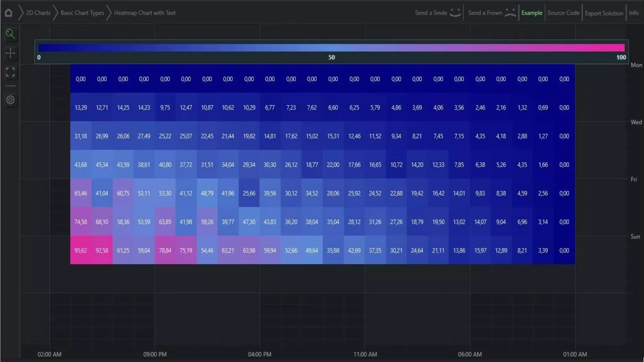Open Basic Chart Types breadcrumb
Viewport: 644px width, 362px height.
(x=82, y=13)
